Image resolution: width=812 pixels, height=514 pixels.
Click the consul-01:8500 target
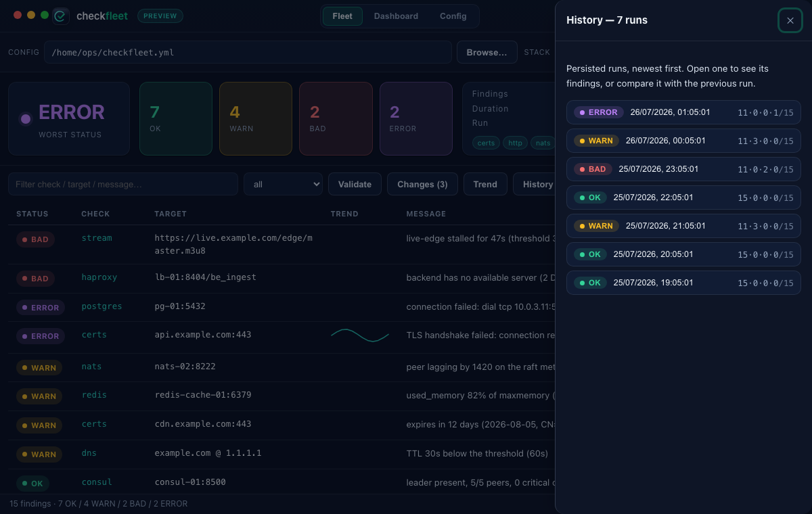190,482
